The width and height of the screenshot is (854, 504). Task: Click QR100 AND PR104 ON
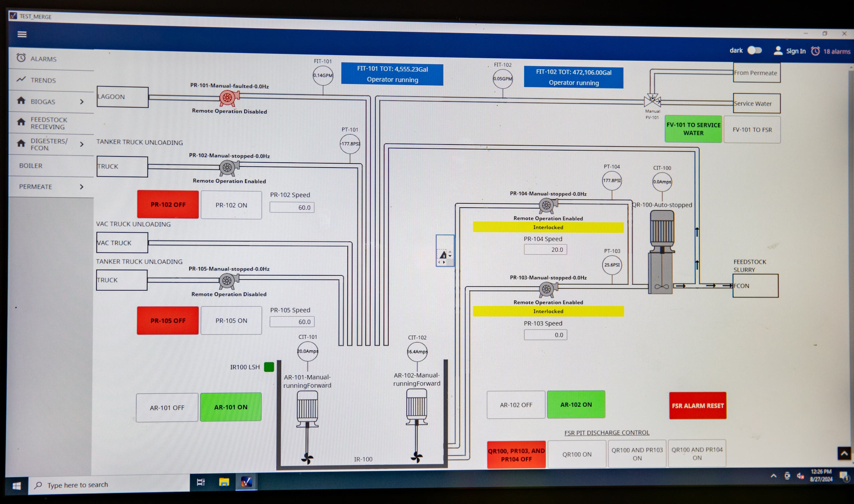697,453
